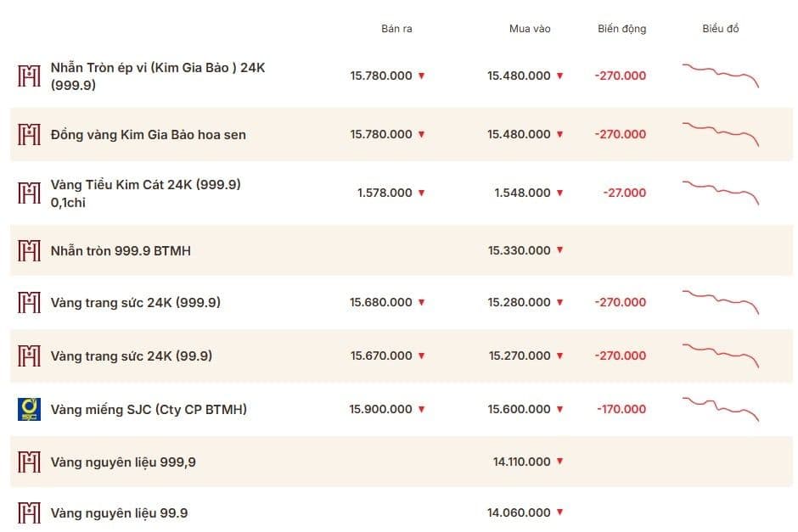Screen dimensions: 798x532
Task: Open Vàng miếng SJC (Cty CP BTMH) product name
Action: 149,410
